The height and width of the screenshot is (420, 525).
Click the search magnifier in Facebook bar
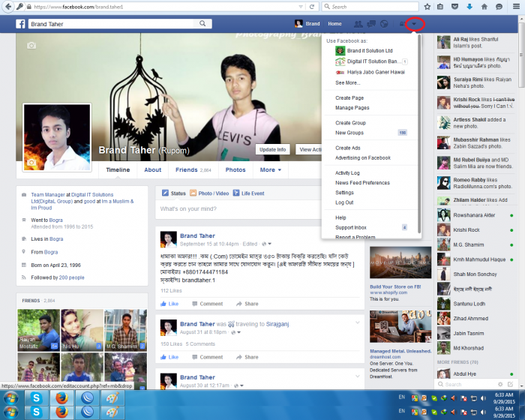click(x=202, y=23)
